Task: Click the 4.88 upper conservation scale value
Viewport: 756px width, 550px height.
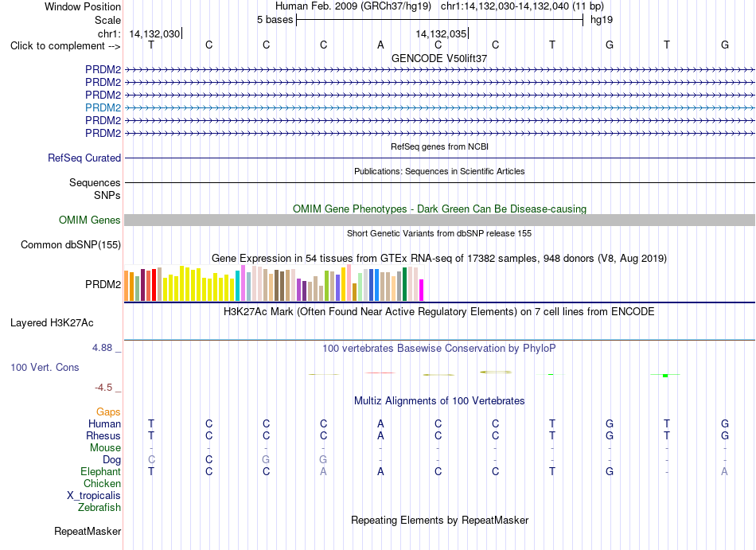Action: point(102,348)
